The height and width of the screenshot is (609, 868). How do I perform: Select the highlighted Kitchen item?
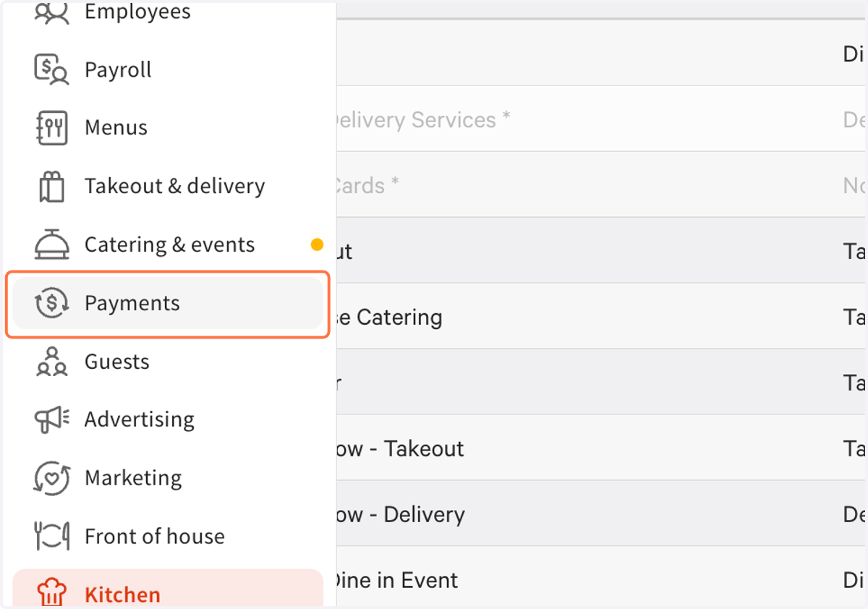[168, 589]
